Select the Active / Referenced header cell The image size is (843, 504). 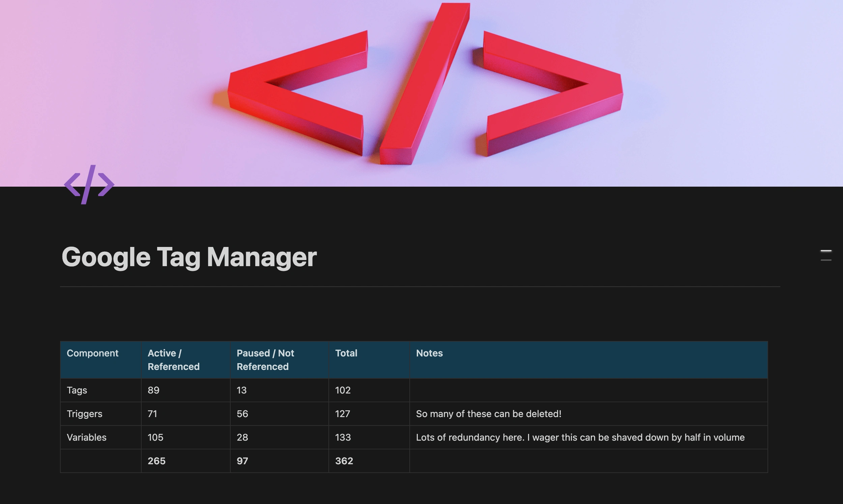click(x=185, y=360)
